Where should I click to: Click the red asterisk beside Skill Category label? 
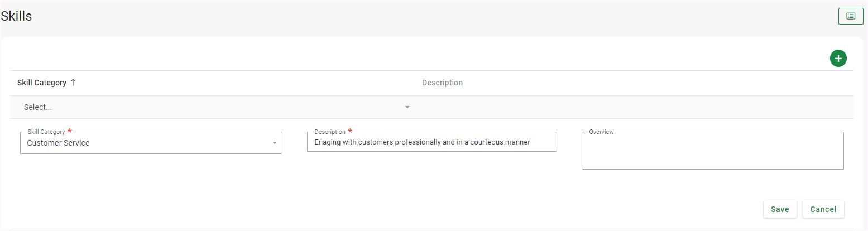pyautogui.click(x=70, y=131)
